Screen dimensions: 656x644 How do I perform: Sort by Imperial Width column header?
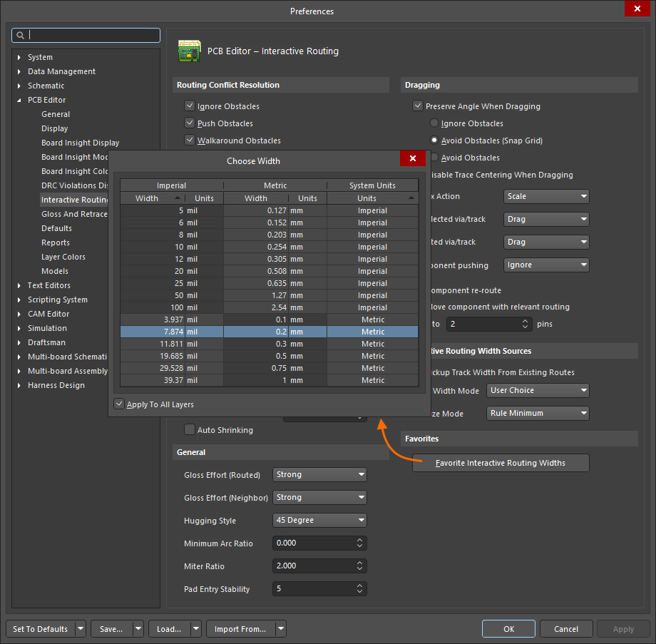pyautogui.click(x=152, y=198)
